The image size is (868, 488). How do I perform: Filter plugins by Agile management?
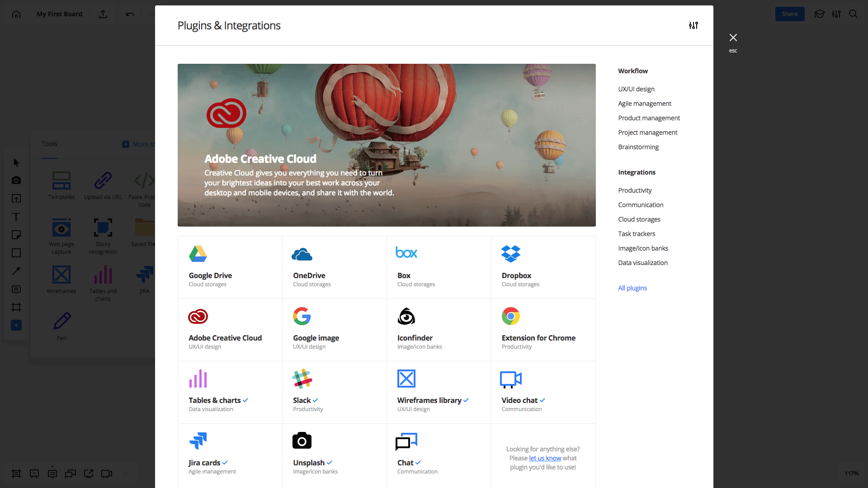[x=645, y=104]
